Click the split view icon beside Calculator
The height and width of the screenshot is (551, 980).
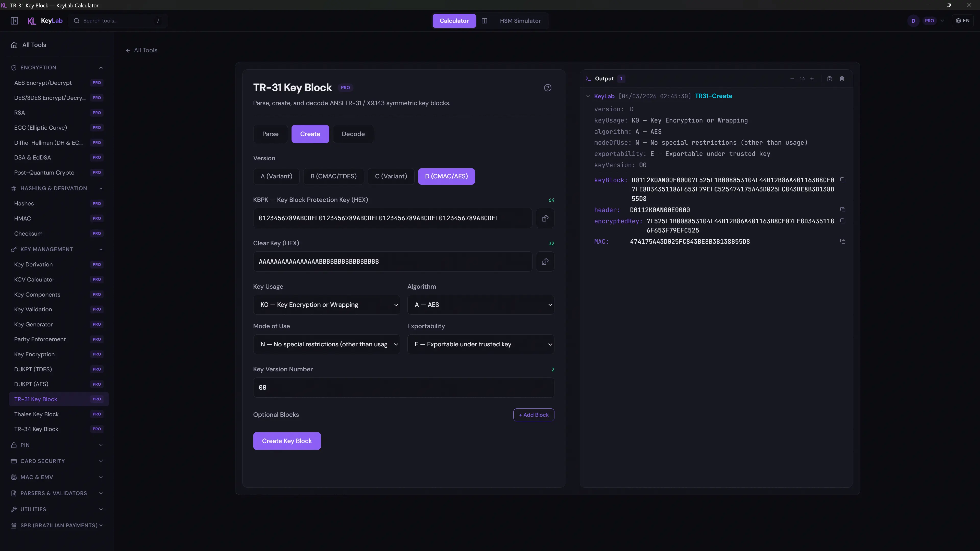point(484,21)
